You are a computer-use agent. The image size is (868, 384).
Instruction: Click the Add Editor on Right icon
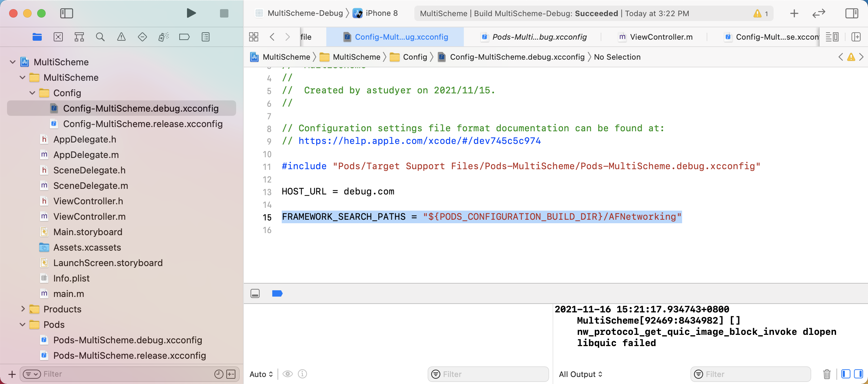pos(856,37)
